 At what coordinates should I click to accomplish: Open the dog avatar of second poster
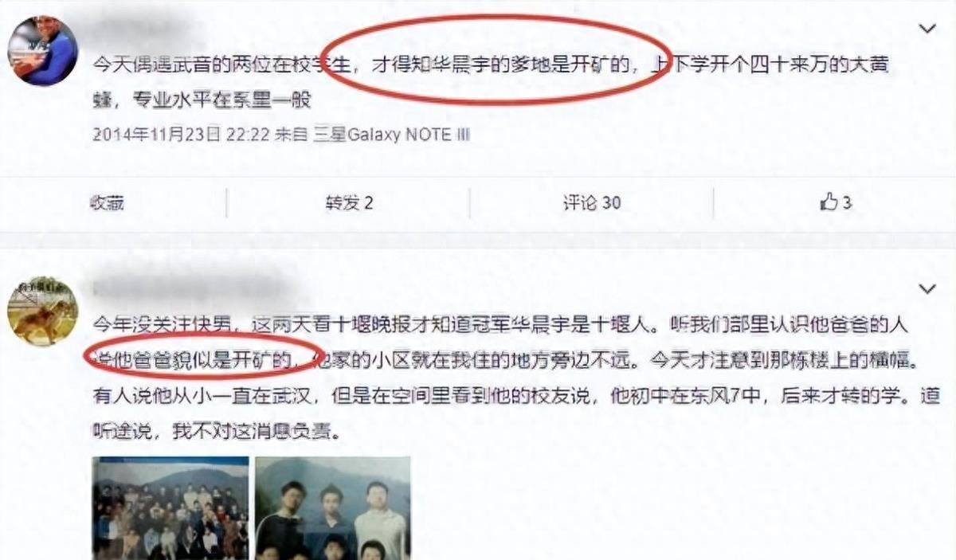point(43,311)
